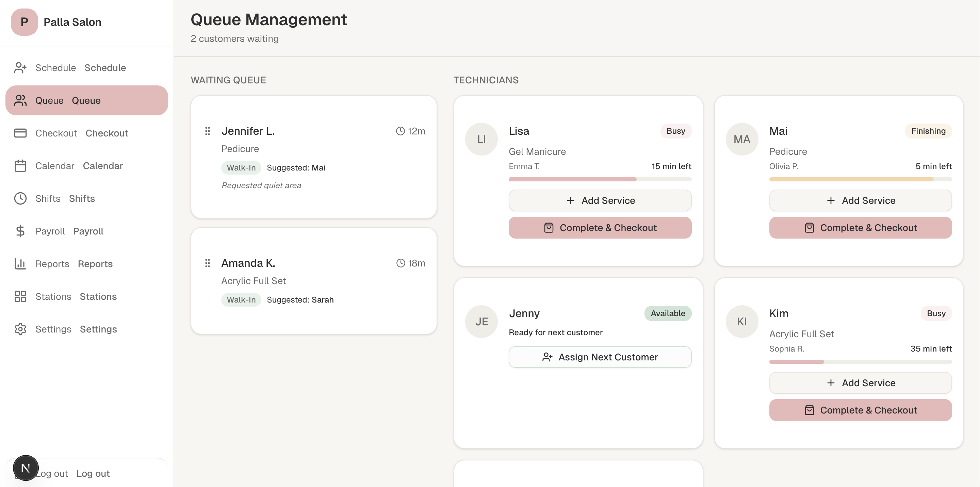Click 'Suggested: Sarah' text
Image resolution: width=980 pixels, height=487 pixels.
(300, 300)
